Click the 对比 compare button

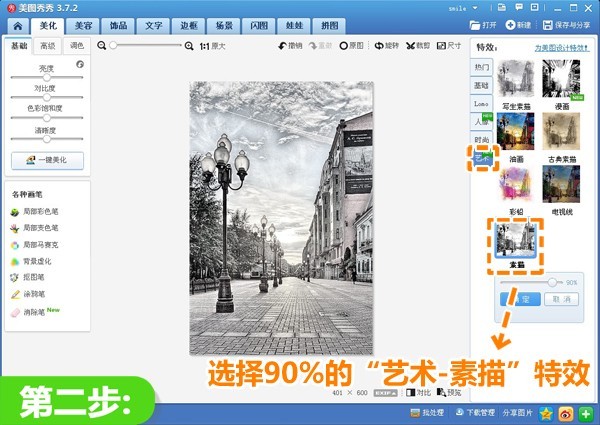[418, 392]
